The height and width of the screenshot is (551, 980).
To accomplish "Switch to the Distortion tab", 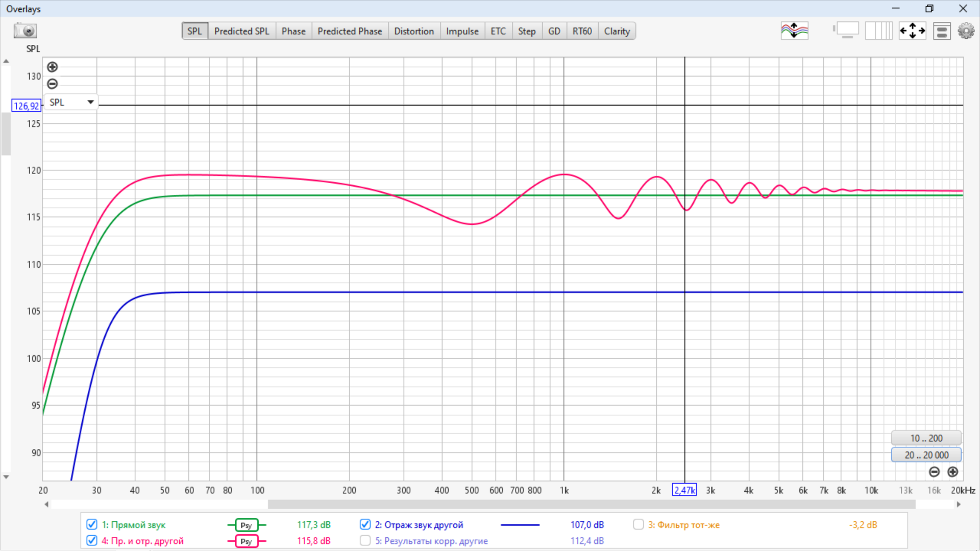I will pyautogui.click(x=413, y=31).
